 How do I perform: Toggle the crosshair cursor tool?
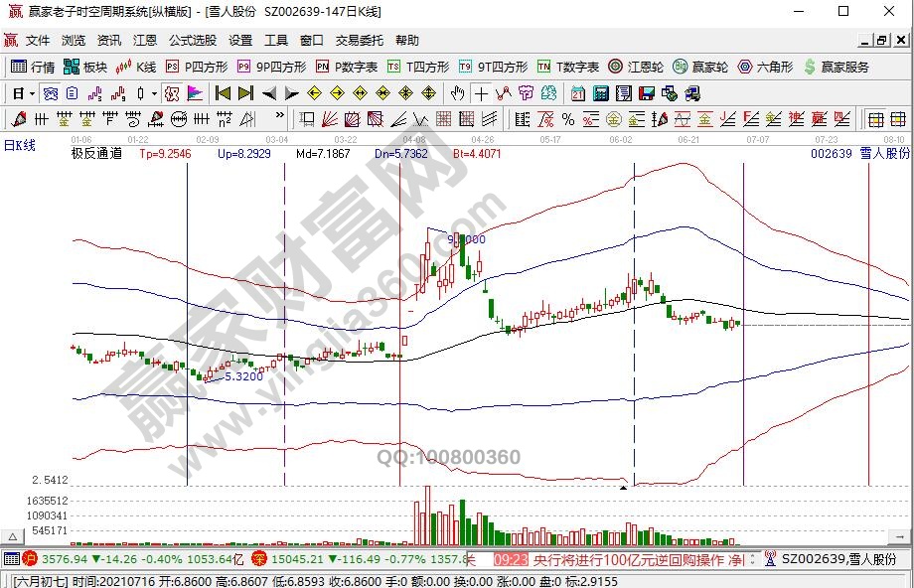pyautogui.click(x=481, y=93)
